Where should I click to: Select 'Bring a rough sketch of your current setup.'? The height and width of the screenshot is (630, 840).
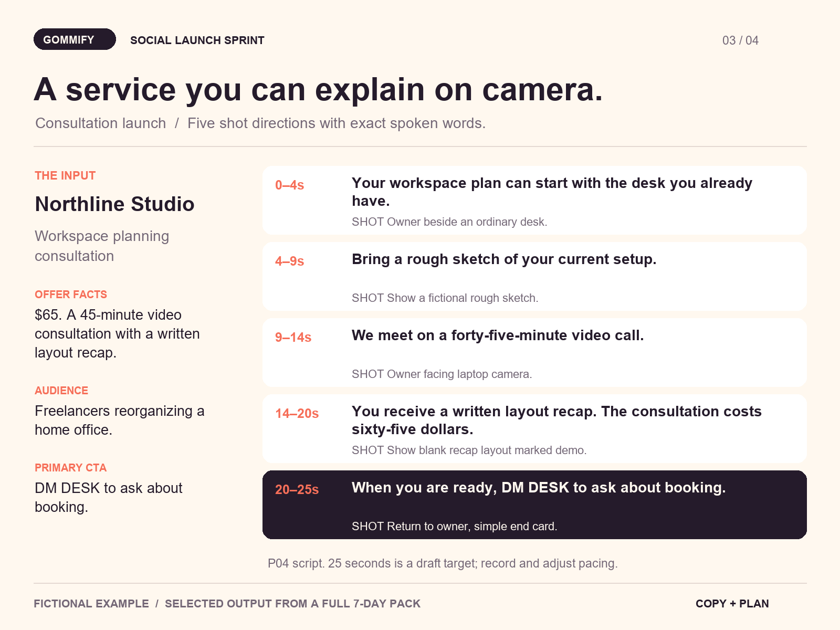[x=504, y=259]
